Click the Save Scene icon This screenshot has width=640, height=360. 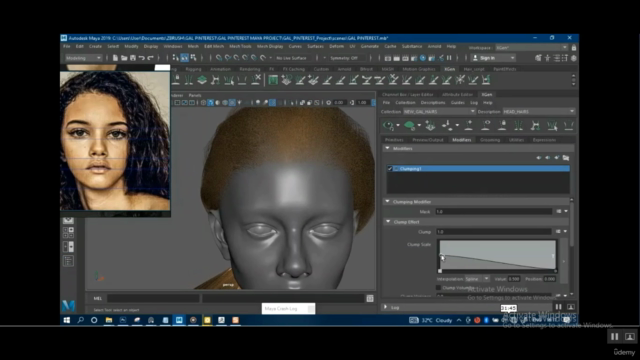point(133,58)
